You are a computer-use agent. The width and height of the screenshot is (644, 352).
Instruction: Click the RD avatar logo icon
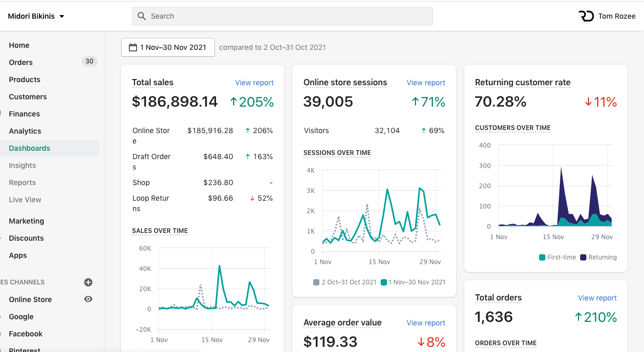click(x=586, y=16)
